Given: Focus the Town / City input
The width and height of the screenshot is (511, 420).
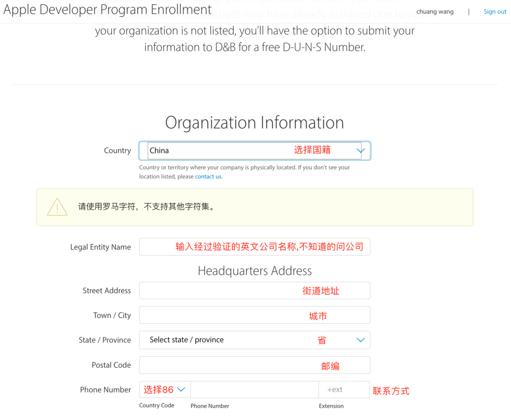Looking at the screenshot, I should point(255,315).
